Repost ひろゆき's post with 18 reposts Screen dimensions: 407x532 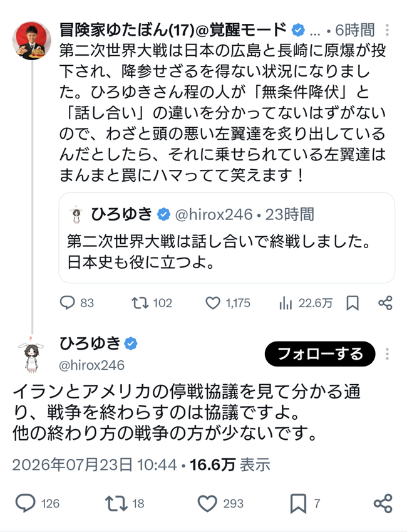pyautogui.click(x=125, y=503)
